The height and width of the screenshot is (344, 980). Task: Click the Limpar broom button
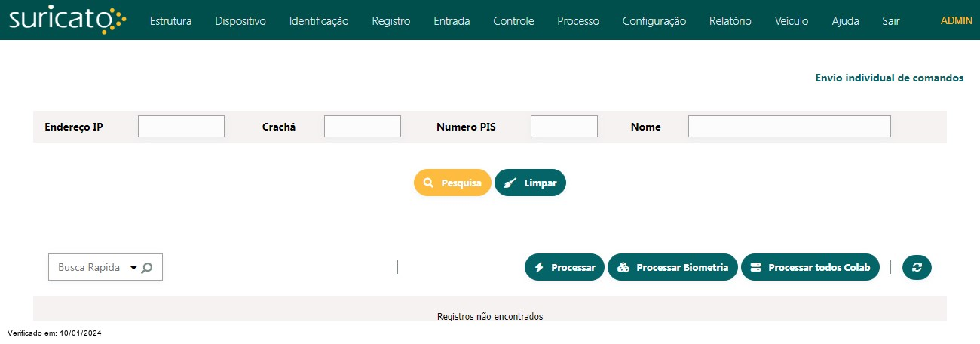coord(530,183)
